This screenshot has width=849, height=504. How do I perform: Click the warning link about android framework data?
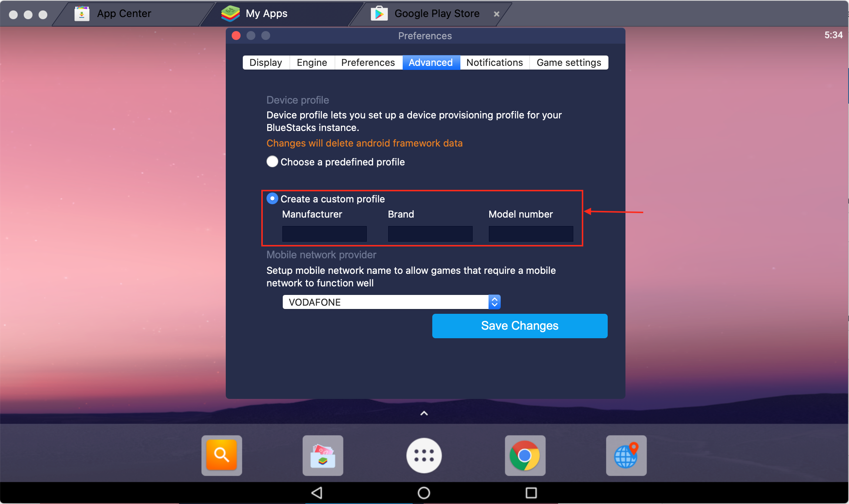tap(365, 143)
